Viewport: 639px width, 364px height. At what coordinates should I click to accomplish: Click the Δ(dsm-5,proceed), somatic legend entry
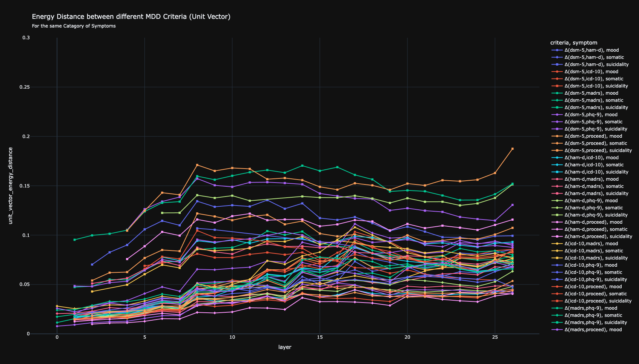(596, 143)
